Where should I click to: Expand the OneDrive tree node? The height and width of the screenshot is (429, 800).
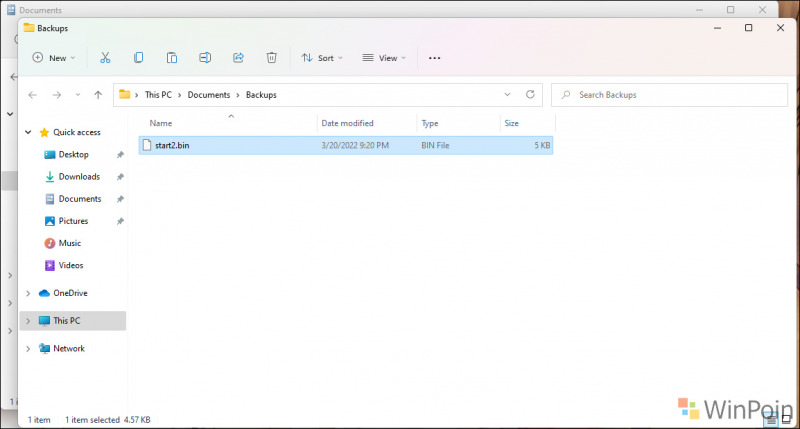[28, 293]
